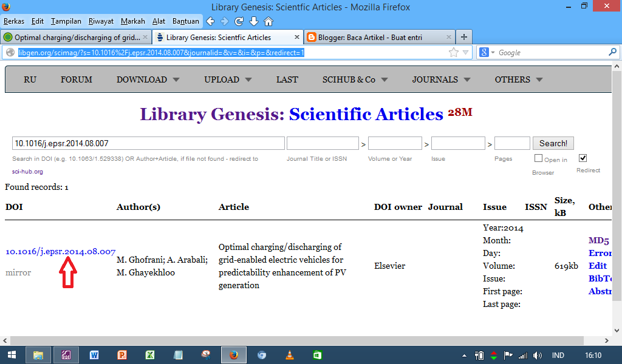Screen dimensions: 622x364
Task: Select the Firefox icon on the taskbar
Action: pyautogui.click(x=234, y=355)
